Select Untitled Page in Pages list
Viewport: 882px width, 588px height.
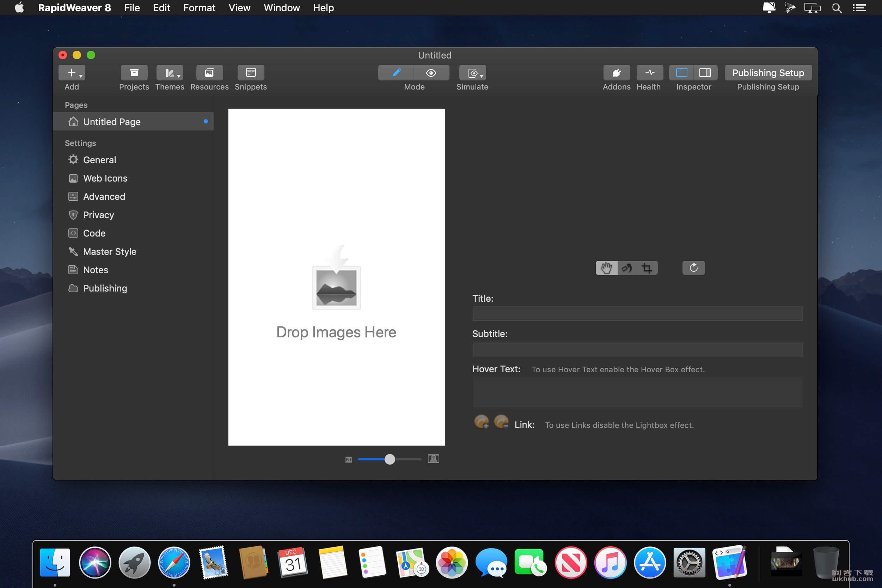133,122
